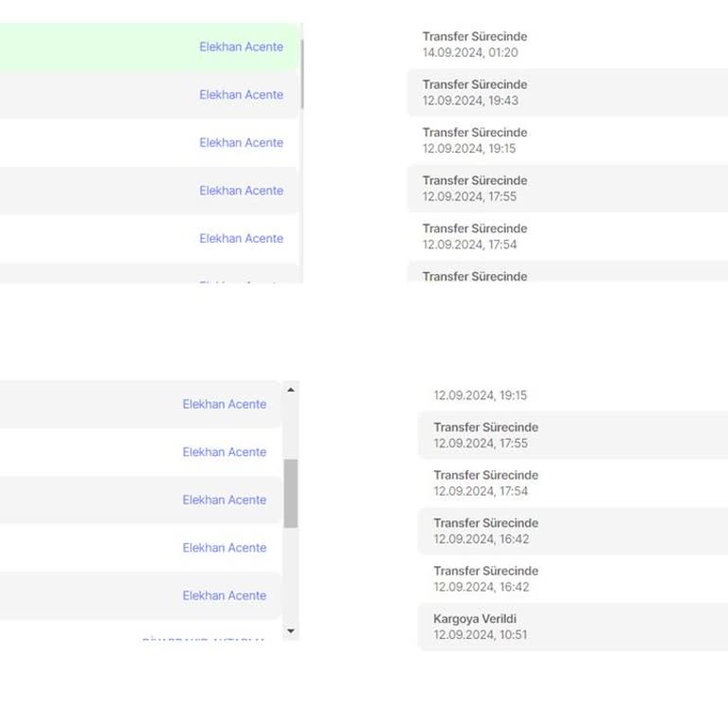Viewport: 728px width, 728px height.
Task: Open Elekhan Acente link beside upper list's 17:55 entry
Action: point(241,191)
